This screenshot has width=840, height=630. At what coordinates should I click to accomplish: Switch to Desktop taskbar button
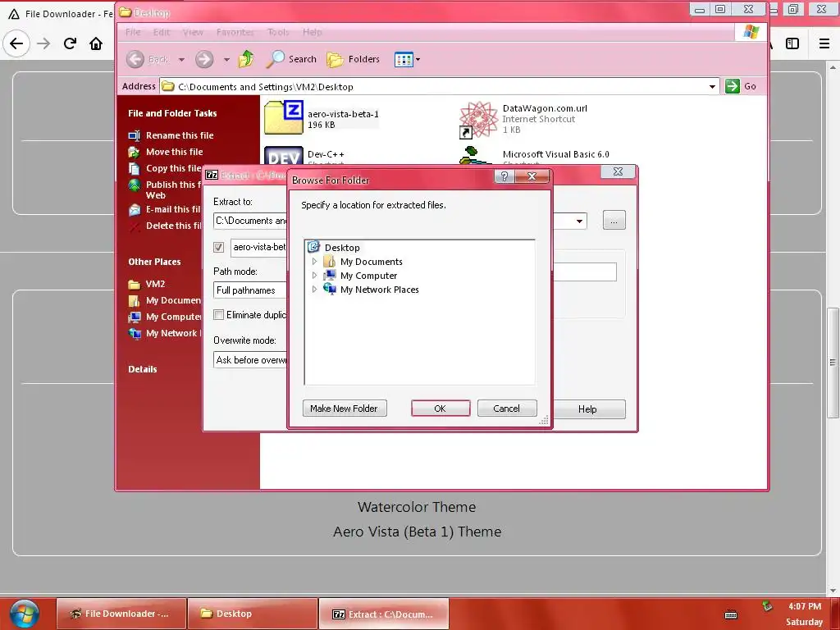(253, 614)
